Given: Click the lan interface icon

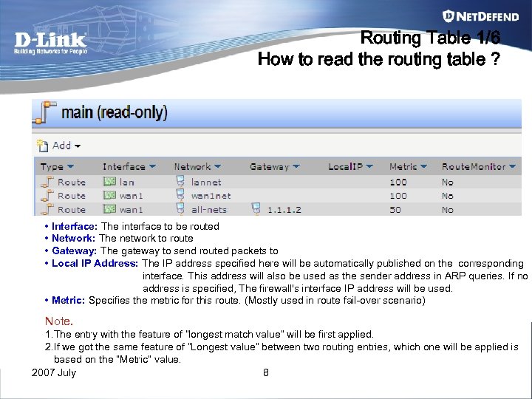Looking at the screenshot, I should pos(109,182).
